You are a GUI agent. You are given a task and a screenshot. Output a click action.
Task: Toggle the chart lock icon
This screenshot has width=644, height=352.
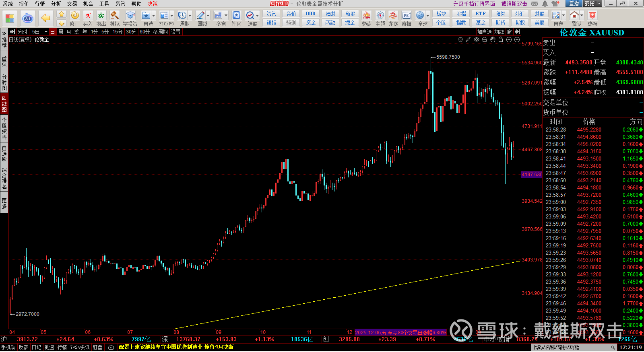[501, 39]
